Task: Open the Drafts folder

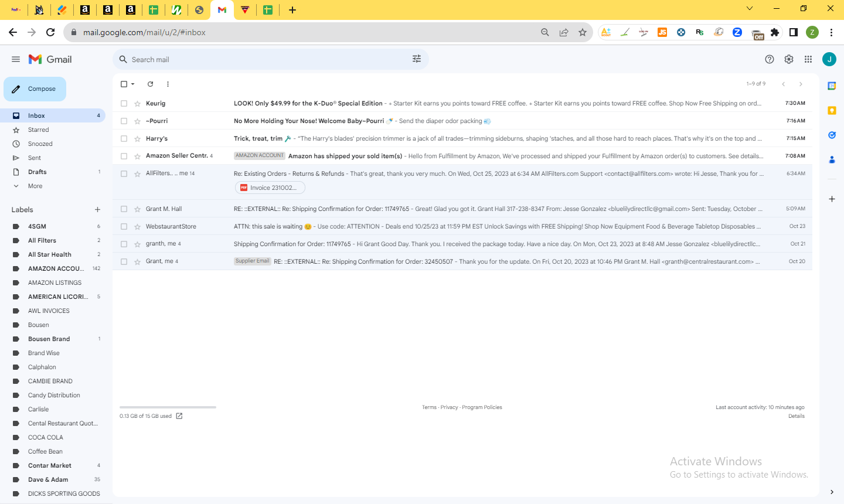Action: [53, 172]
